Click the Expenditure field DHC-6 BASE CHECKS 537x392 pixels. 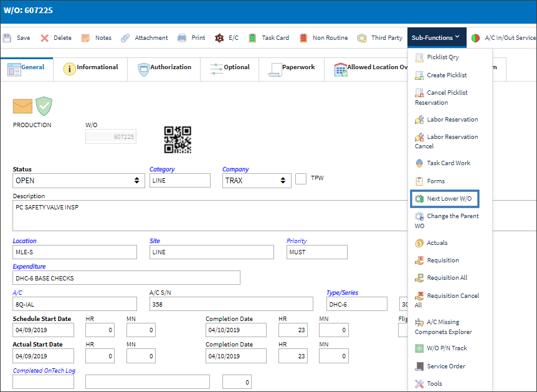click(x=126, y=278)
